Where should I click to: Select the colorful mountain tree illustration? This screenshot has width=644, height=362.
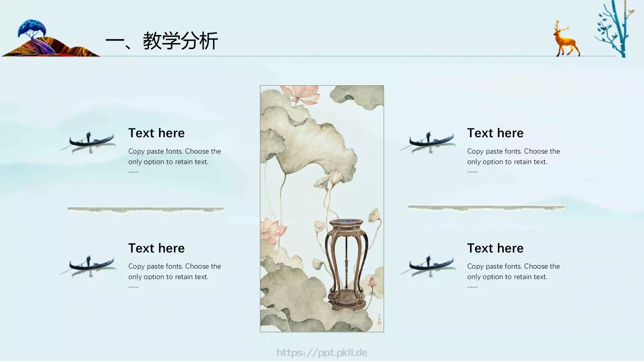(x=51, y=38)
